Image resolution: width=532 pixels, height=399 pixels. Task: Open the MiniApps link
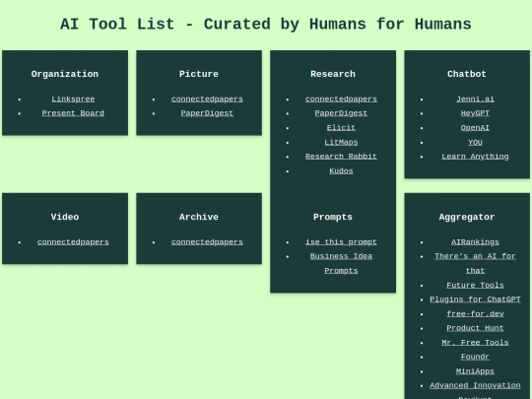(x=475, y=371)
